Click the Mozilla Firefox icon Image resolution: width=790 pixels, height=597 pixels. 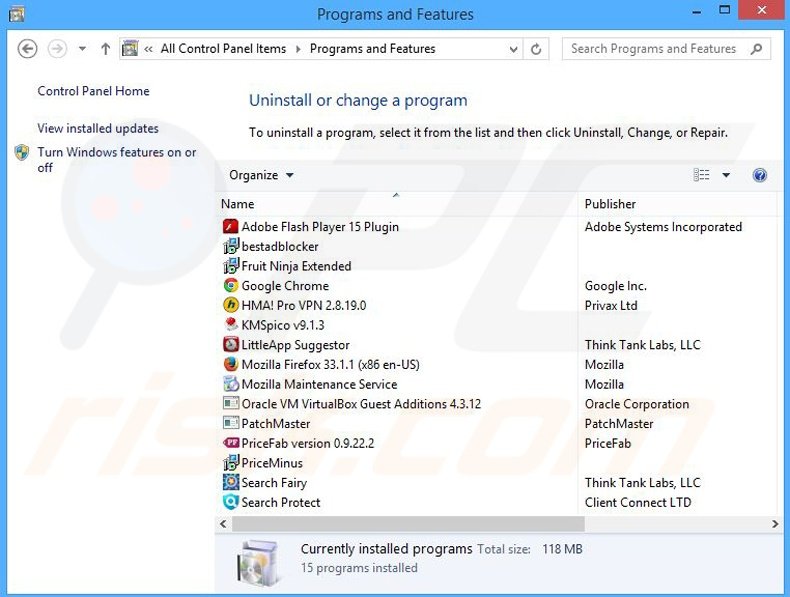point(230,364)
